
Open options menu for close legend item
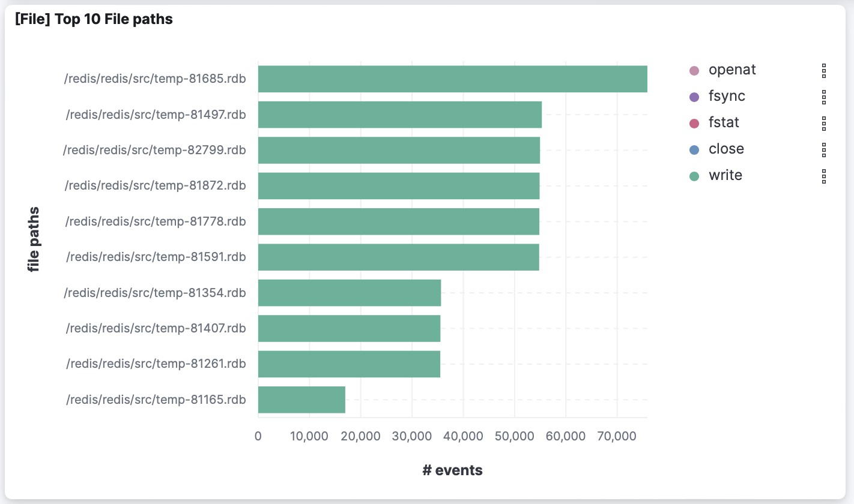(x=824, y=149)
